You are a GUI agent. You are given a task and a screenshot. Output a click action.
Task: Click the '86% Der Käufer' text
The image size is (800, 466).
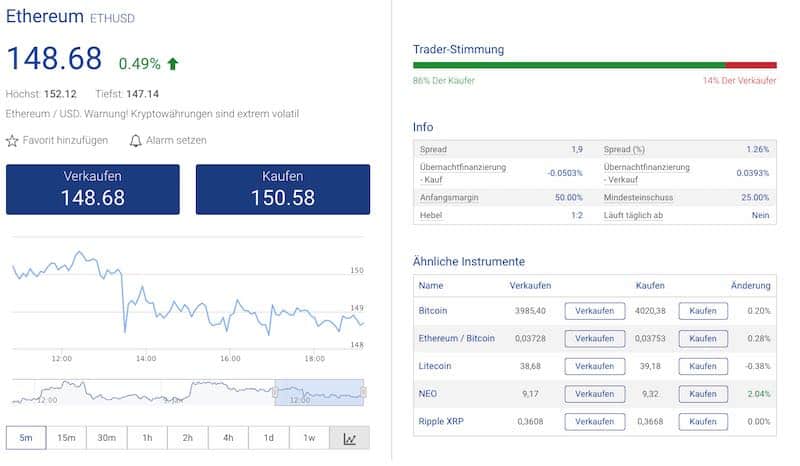click(444, 81)
